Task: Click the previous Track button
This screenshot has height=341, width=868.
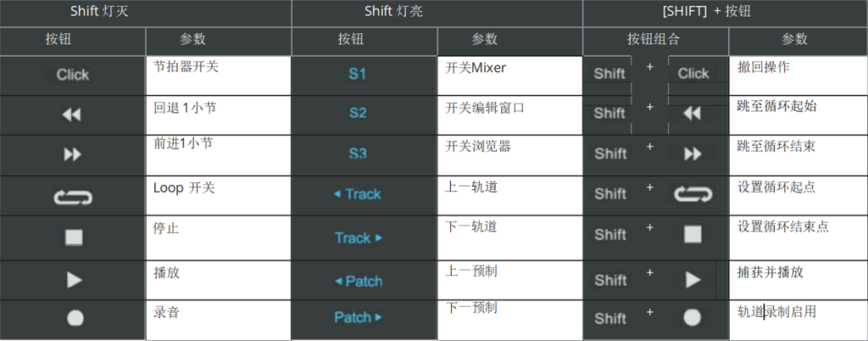Action: point(357,195)
